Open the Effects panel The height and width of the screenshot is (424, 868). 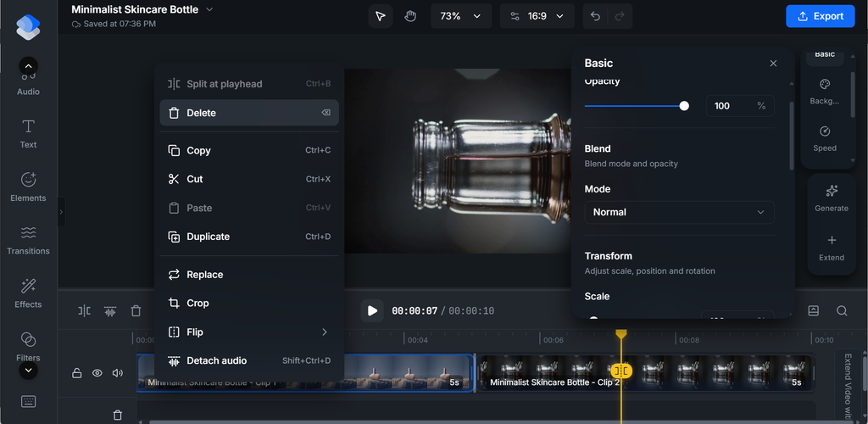pyautogui.click(x=28, y=294)
